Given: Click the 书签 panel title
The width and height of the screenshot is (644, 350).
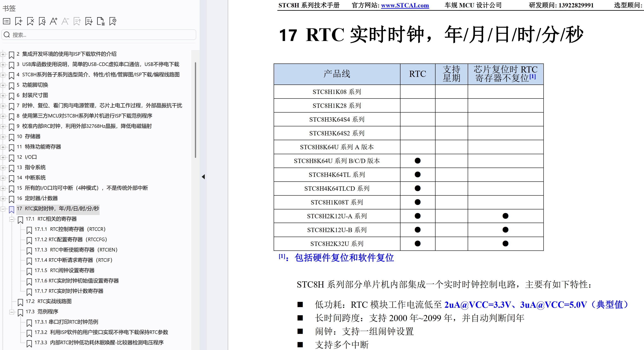Looking at the screenshot, I should pos(9,8).
